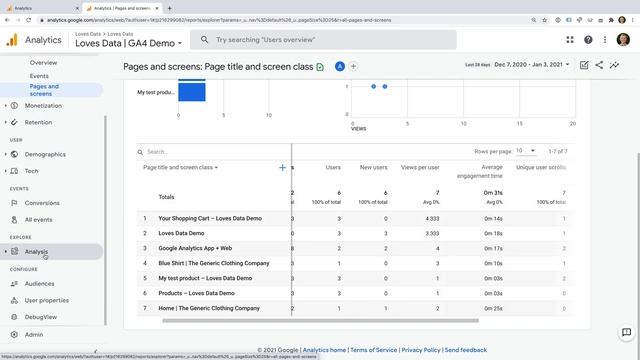The image size is (640, 360).
Task: Select the 'Your Shopping Cart – Loves Data Demo' row
Action: tap(355, 218)
